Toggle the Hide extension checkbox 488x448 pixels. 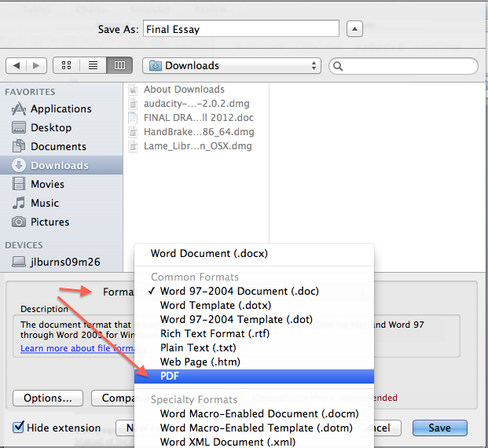point(18,428)
